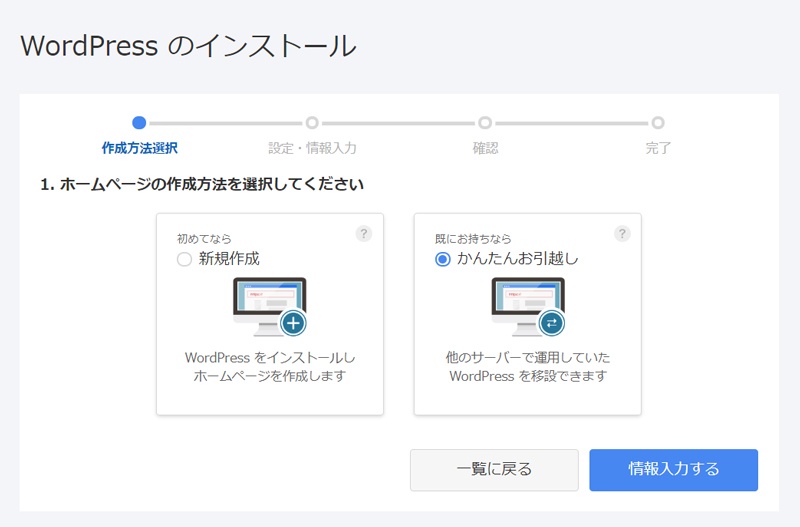Click the active blue step circle

139,123
